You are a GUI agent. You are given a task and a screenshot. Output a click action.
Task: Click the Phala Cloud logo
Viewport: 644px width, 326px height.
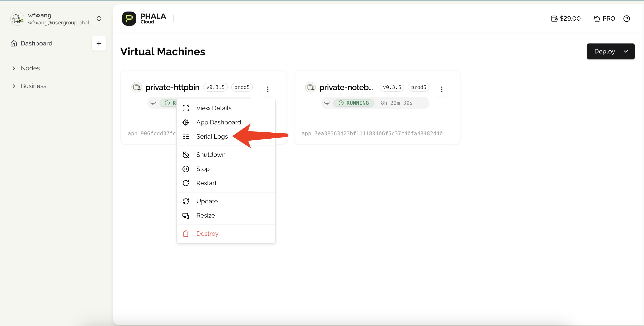[129, 18]
